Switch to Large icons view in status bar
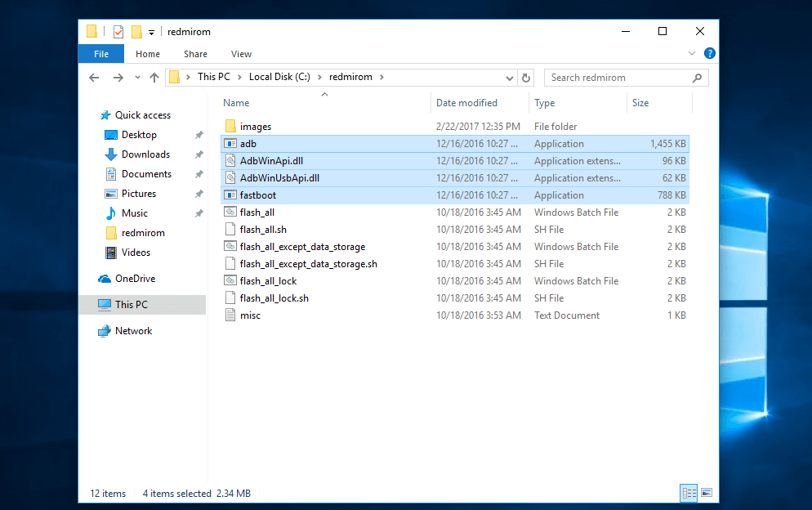 point(707,493)
